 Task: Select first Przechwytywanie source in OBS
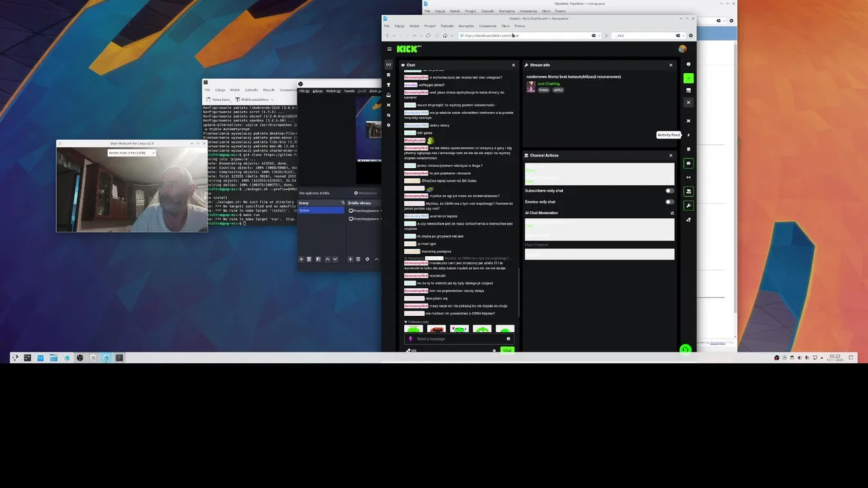[x=365, y=211]
